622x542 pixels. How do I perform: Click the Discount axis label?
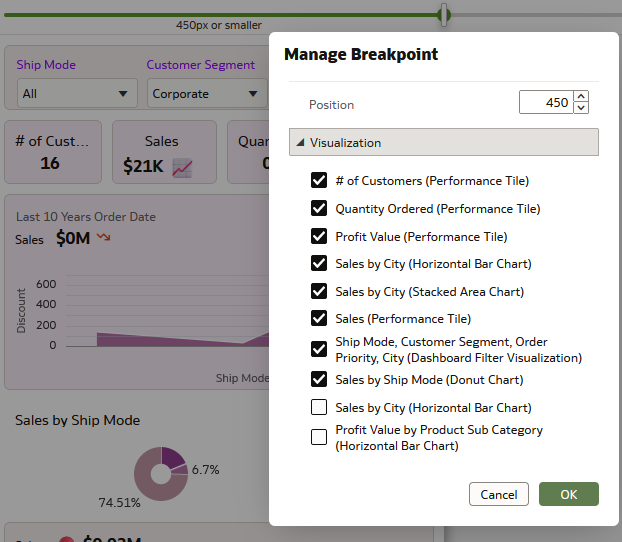[x=21, y=311]
